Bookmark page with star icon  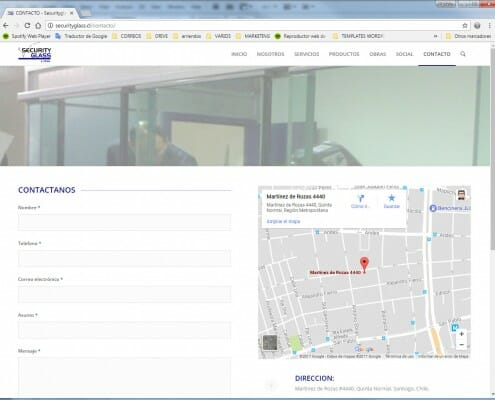[x=465, y=26]
